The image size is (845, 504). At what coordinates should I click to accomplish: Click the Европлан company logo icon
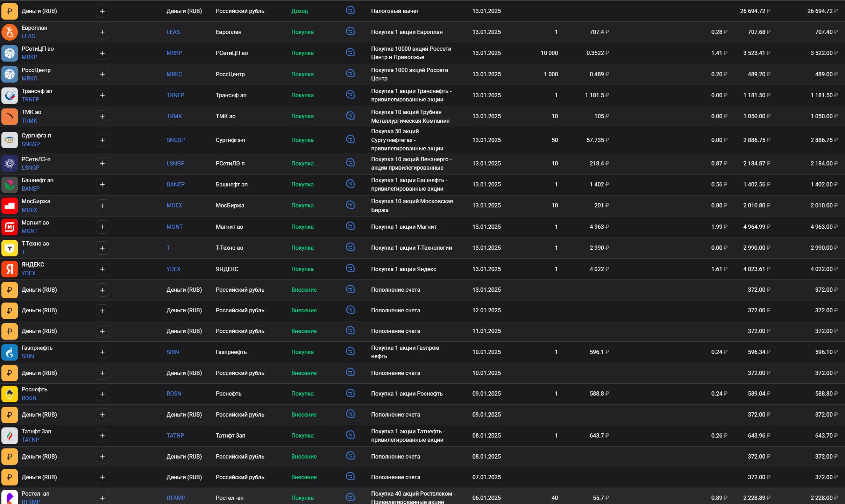pos(10,32)
